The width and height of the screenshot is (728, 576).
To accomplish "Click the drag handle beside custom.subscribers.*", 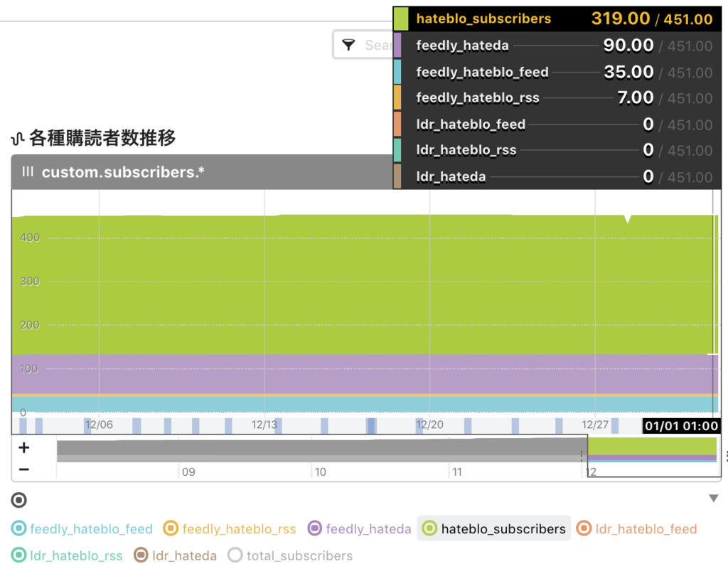I will [28, 171].
